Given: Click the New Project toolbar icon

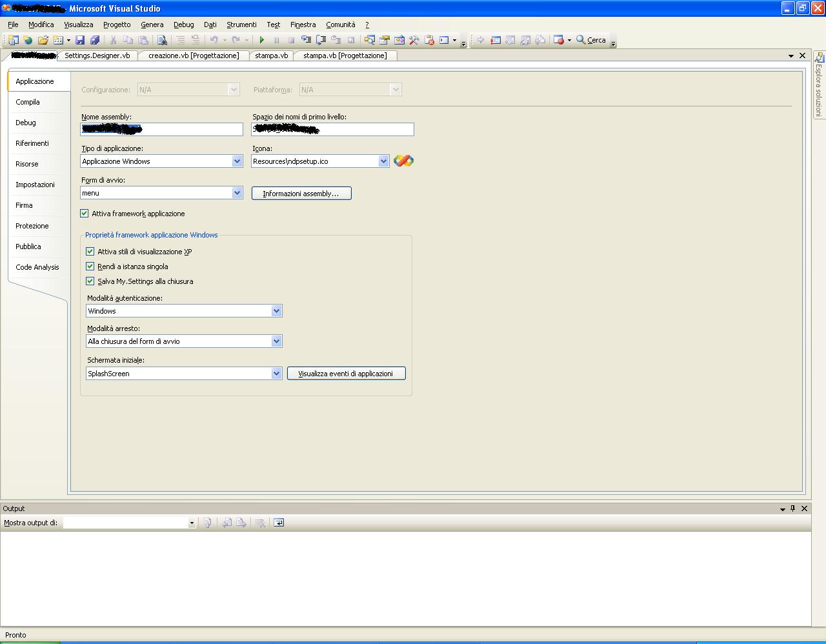Looking at the screenshot, I should [13, 40].
